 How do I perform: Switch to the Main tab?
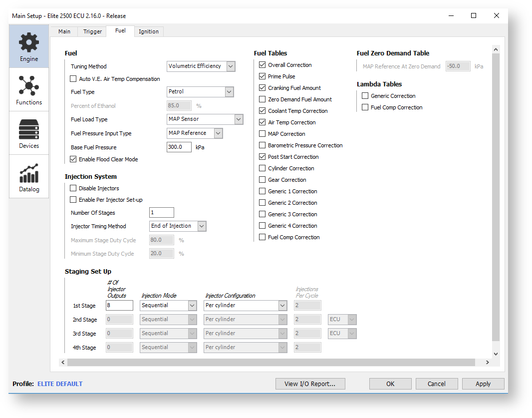(x=64, y=31)
